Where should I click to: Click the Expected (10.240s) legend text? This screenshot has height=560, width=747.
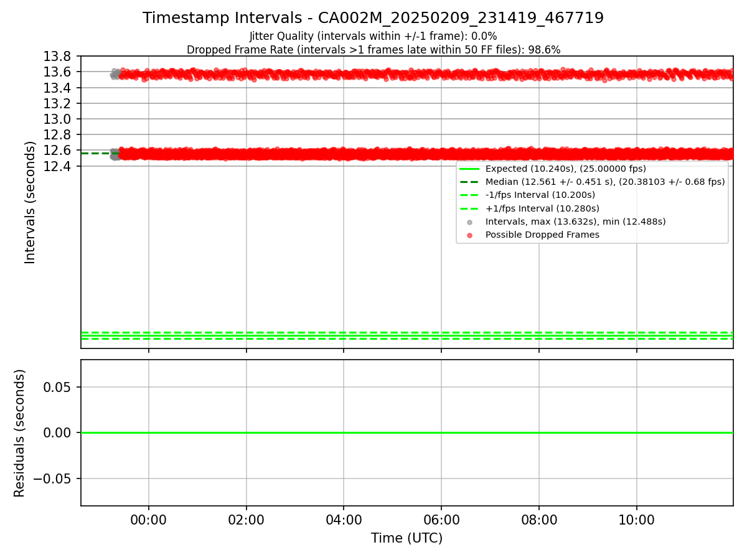coord(566,169)
